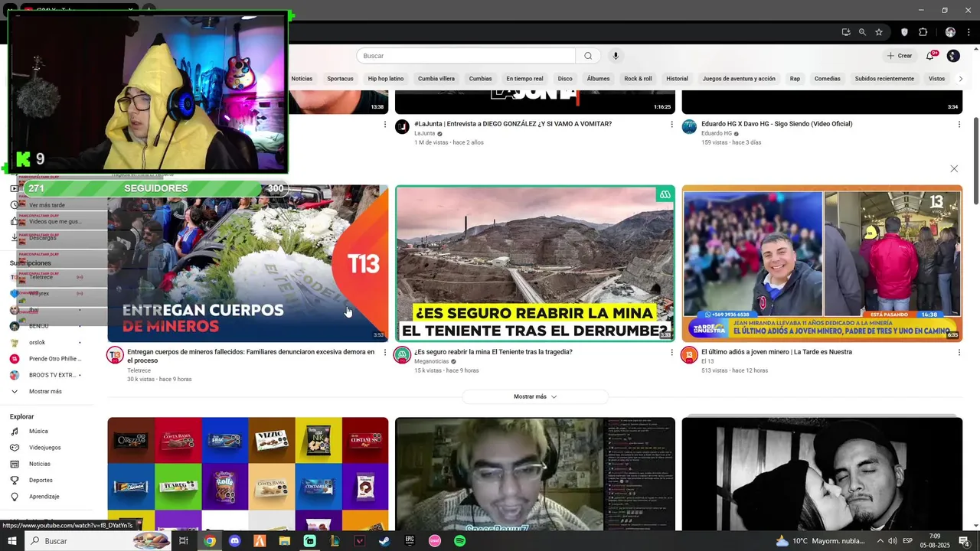Image resolution: width=980 pixels, height=551 pixels.
Task: Open Chrome extensions puzzle icon
Action: pyautogui.click(x=923, y=32)
